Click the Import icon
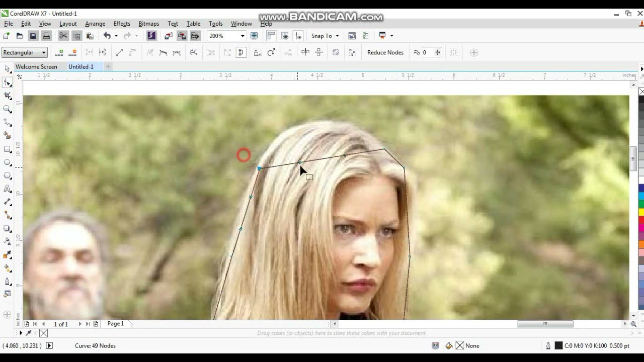 pos(169,36)
